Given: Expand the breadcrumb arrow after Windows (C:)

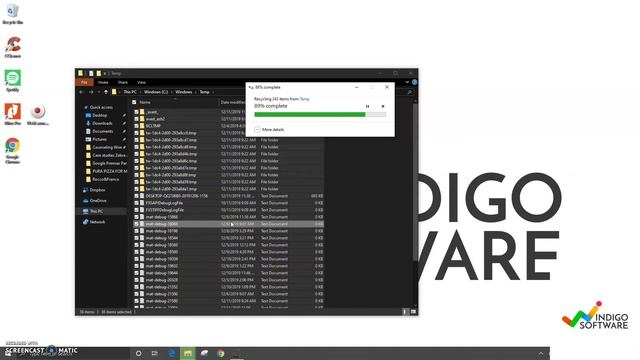Looking at the screenshot, I should pyautogui.click(x=171, y=92).
